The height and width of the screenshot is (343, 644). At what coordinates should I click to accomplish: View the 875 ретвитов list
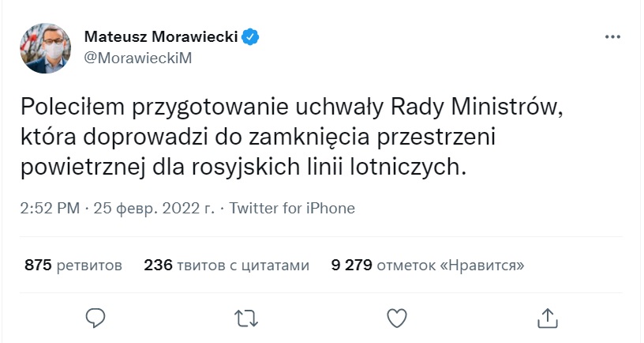point(73,265)
